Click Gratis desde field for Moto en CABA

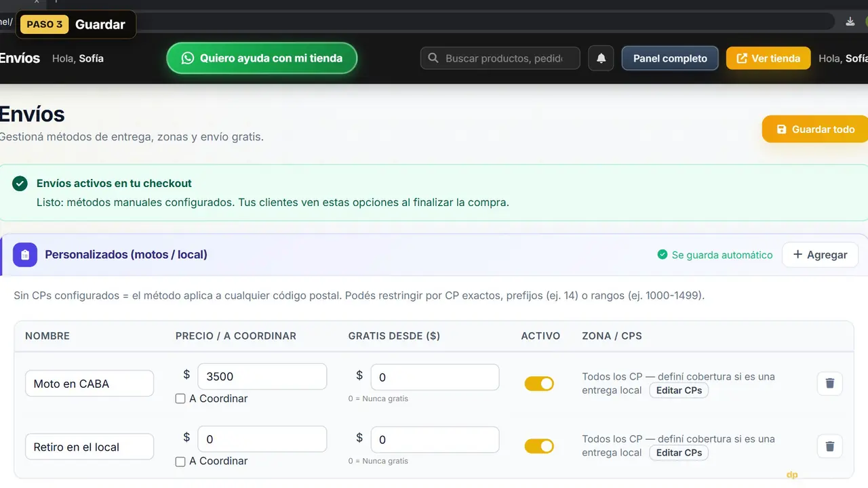(435, 378)
